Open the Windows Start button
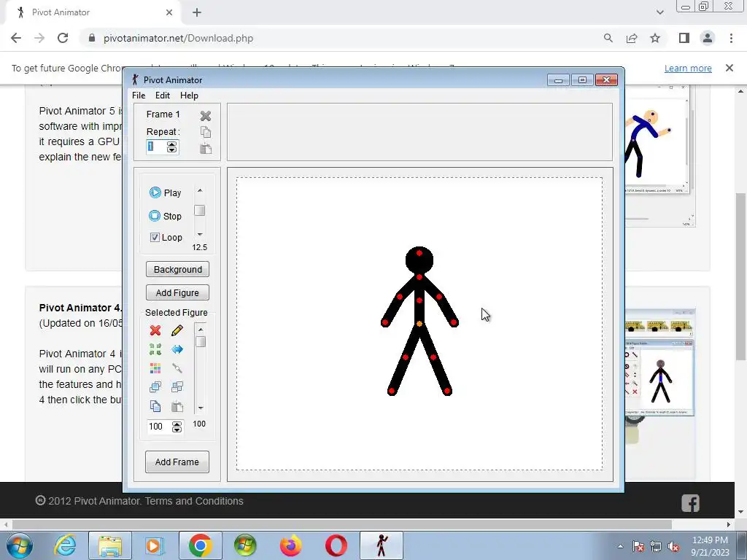This screenshot has height=560, width=747. pos(20,545)
